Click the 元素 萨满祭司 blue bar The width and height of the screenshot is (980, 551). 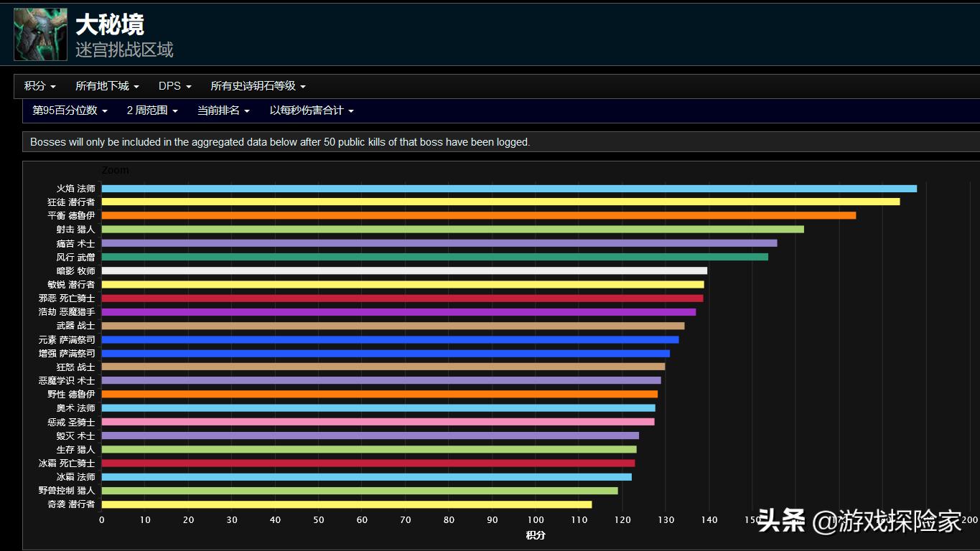(390, 340)
